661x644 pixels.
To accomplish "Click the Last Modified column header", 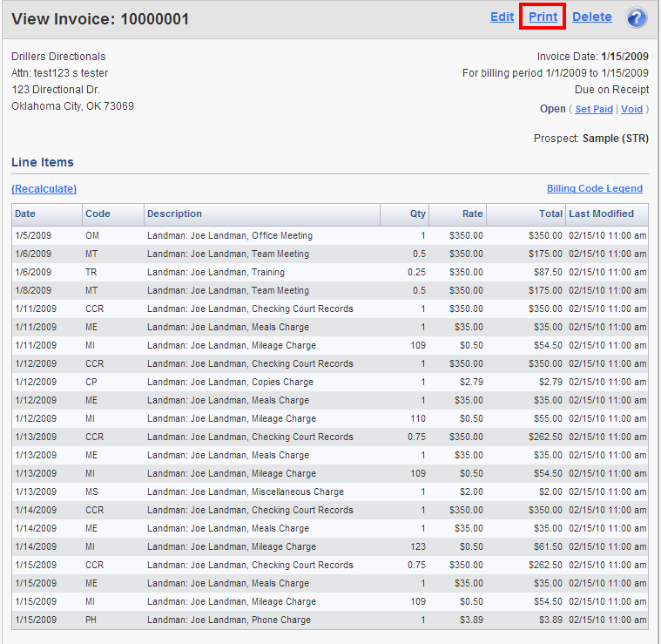I will point(601,214).
